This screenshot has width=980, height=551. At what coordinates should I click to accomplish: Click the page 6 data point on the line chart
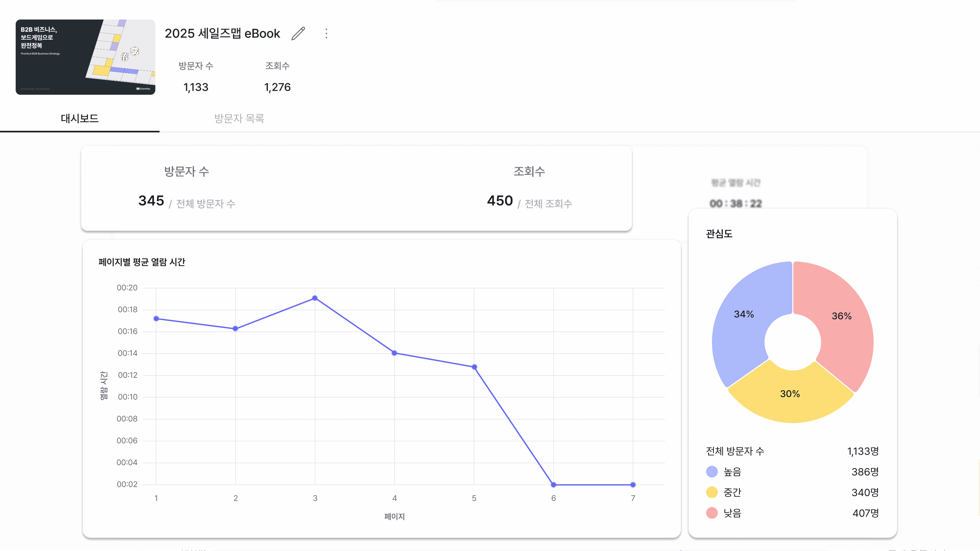(554, 485)
